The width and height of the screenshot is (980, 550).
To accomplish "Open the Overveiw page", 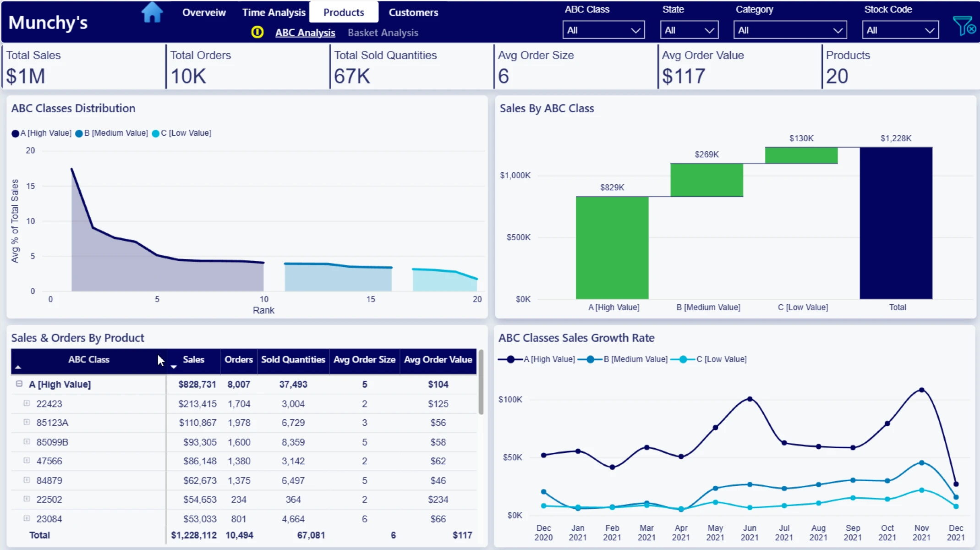I will pyautogui.click(x=204, y=12).
